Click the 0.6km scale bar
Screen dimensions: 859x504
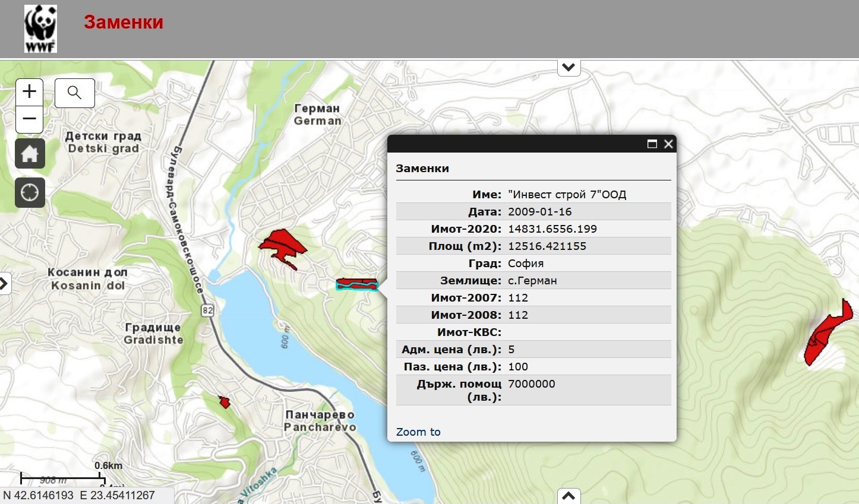[x=62, y=476]
